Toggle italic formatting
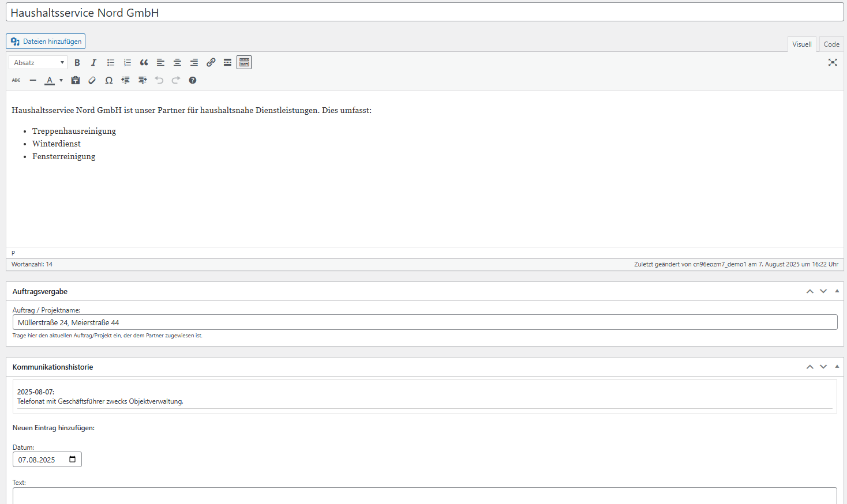Image resolution: width=847 pixels, height=504 pixels. click(93, 62)
